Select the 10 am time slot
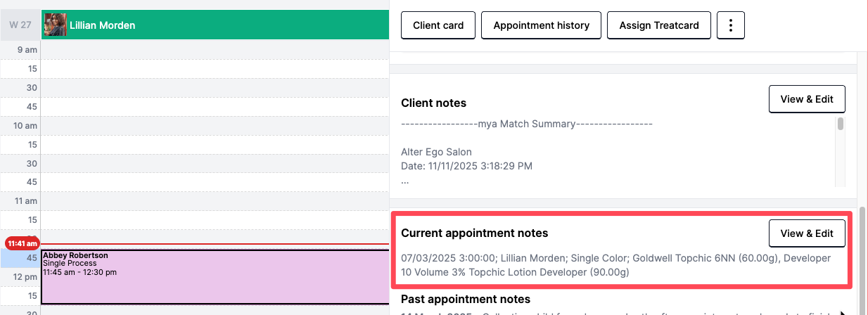The width and height of the screenshot is (868, 315). (215, 125)
